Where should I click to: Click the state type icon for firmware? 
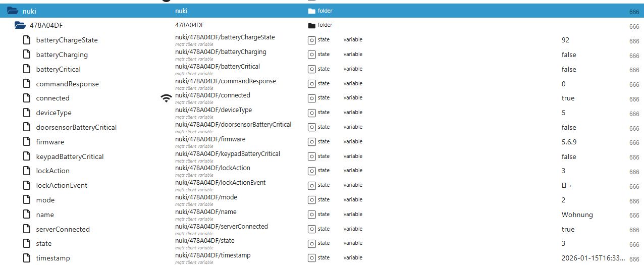(x=312, y=142)
